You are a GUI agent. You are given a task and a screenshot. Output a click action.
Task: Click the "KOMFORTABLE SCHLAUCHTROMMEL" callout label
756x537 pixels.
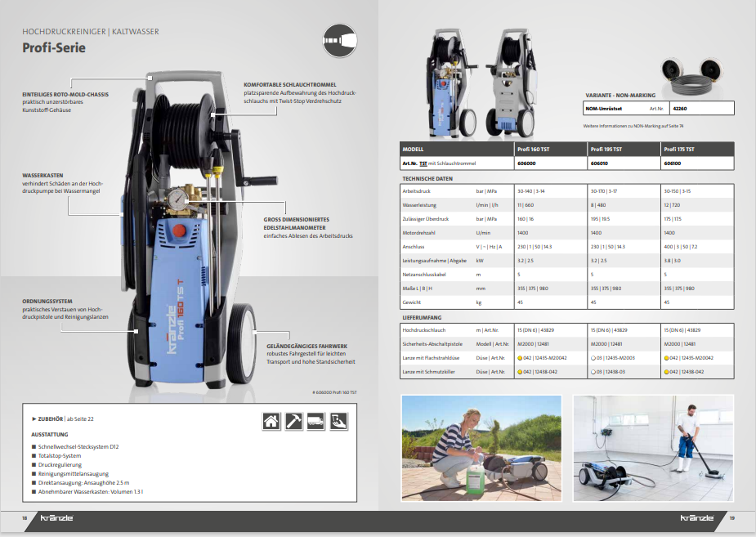tap(290, 84)
